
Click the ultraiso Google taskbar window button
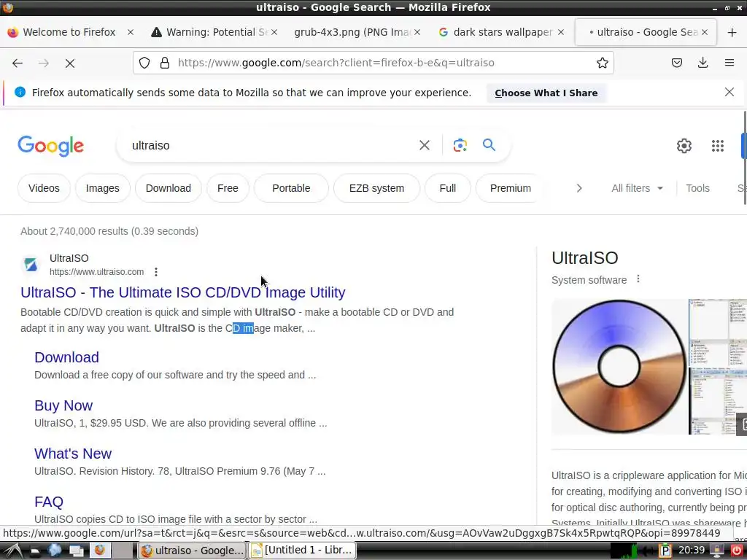pos(193,551)
